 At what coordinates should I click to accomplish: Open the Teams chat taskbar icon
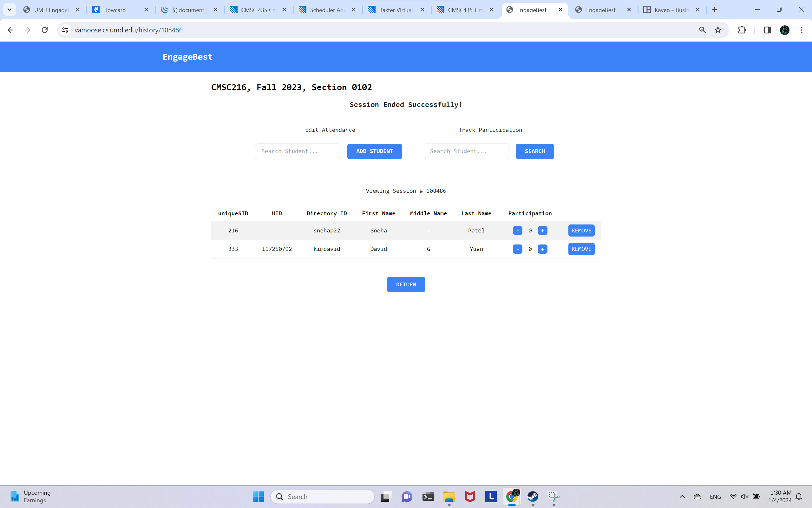pyautogui.click(x=407, y=497)
